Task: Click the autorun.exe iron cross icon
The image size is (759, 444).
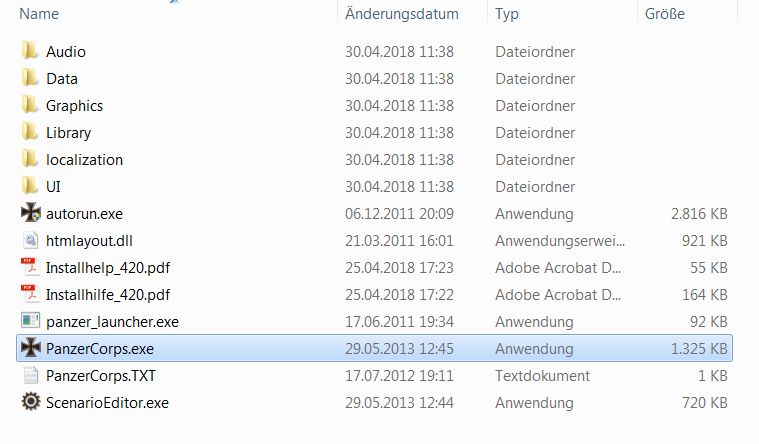Action: [x=30, y=213]
